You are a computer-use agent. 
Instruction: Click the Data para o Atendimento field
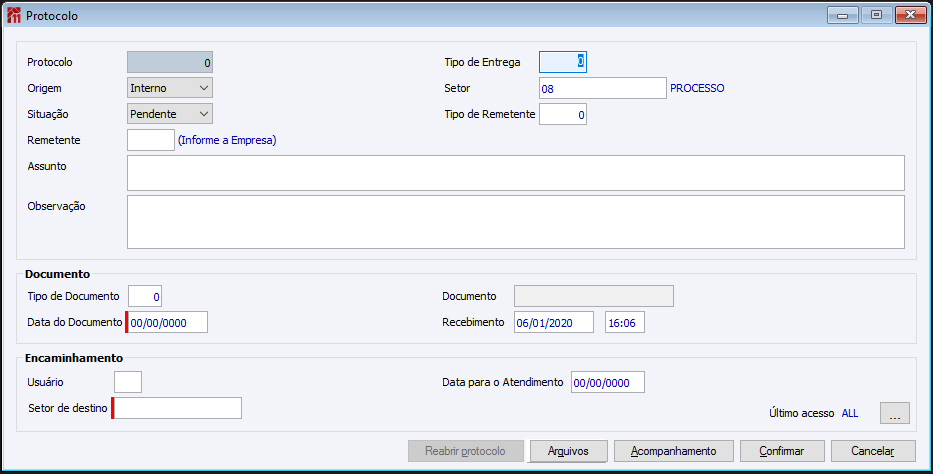(608, 382)
